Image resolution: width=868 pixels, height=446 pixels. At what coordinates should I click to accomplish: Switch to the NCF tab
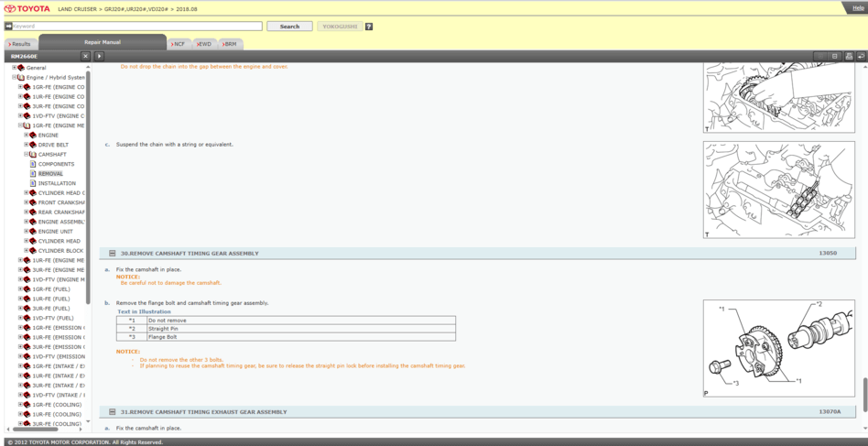[x=179, y=44]
